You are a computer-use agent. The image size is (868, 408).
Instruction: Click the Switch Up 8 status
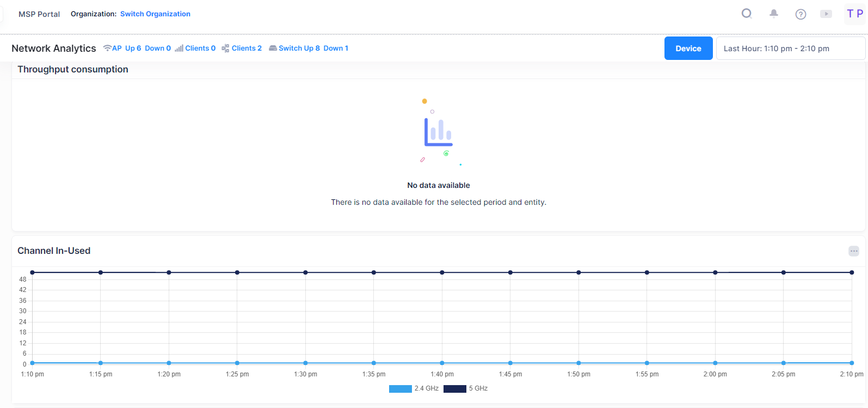tap(299, 48)
